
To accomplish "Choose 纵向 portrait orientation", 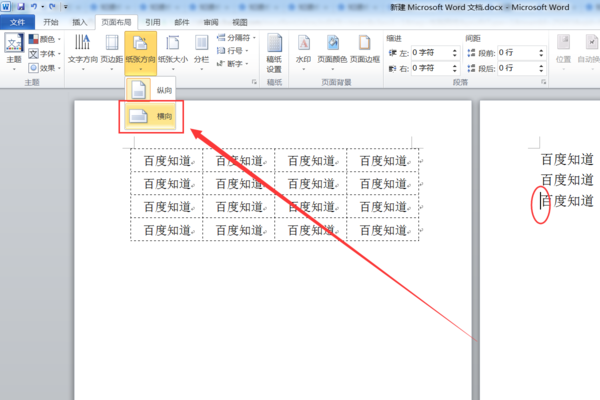I will (150, 90).
